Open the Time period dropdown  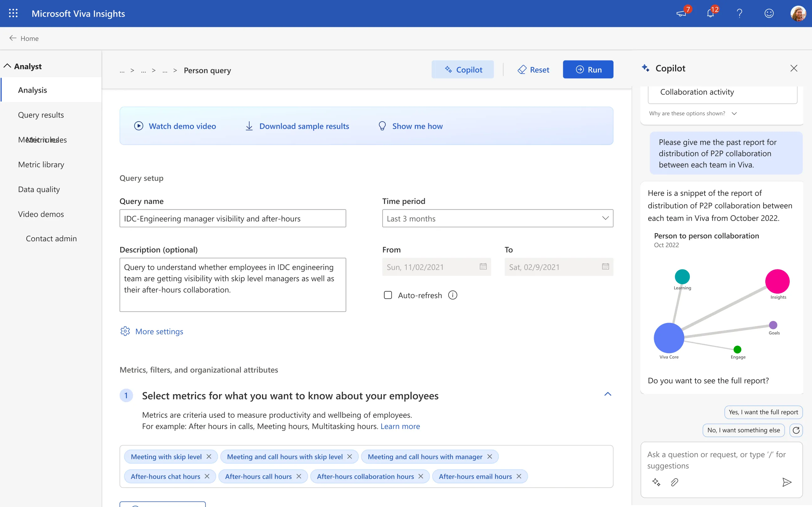click(497, 219)
